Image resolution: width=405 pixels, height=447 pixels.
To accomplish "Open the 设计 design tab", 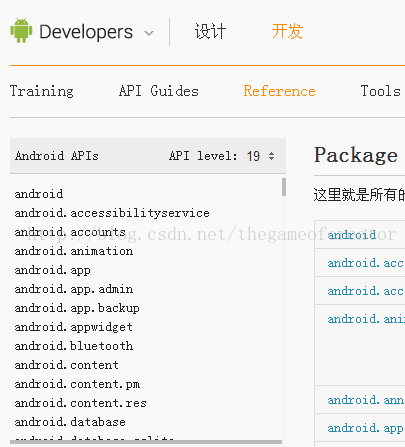I will [x=210, y=32].
